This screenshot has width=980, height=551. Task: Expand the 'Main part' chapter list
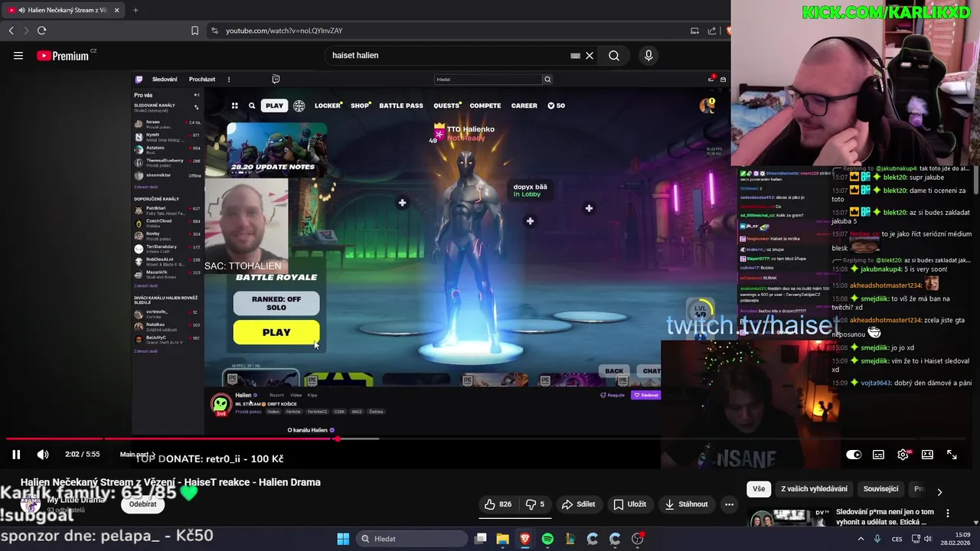point(138,455)
